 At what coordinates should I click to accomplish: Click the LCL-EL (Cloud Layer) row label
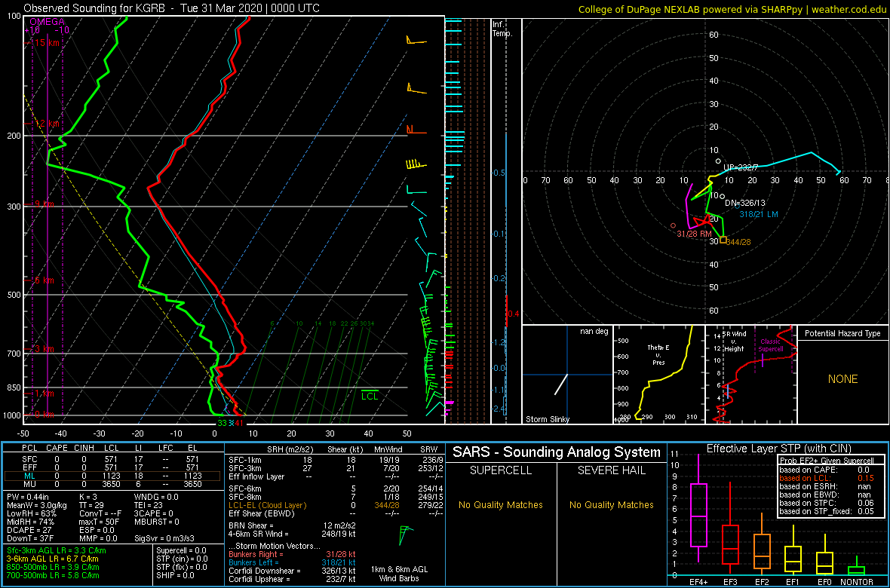267,505
